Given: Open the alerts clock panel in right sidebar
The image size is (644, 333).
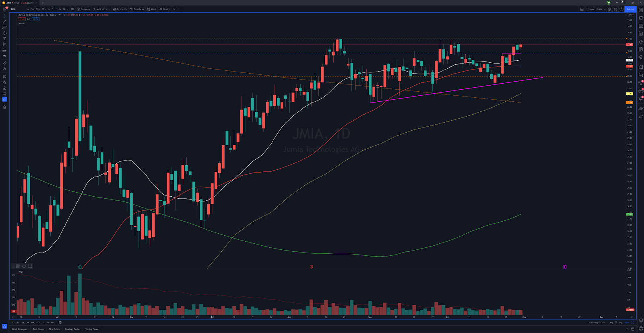Looking at the screenshot, I should [641, 18].
